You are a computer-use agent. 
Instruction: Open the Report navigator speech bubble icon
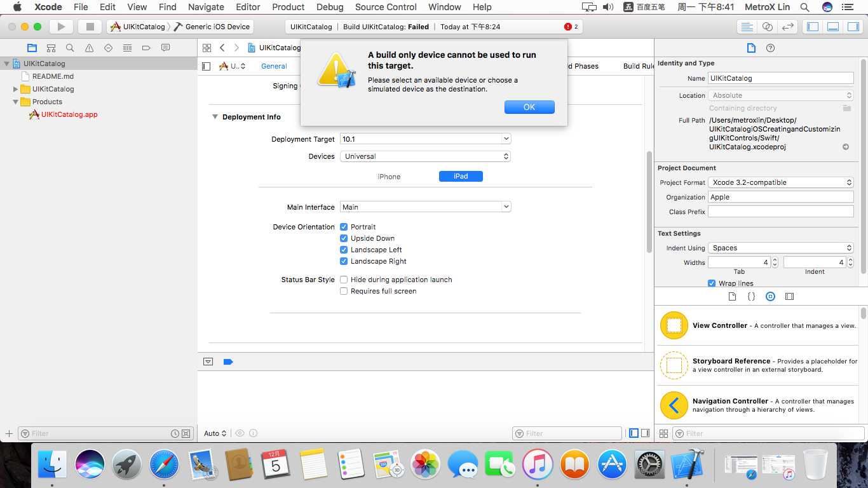(165, 48)
